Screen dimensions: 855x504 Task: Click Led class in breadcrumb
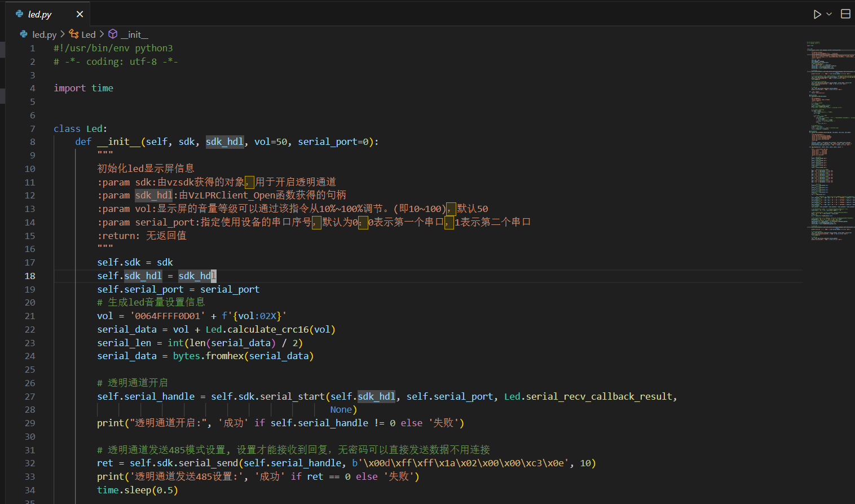pos(89,34)
